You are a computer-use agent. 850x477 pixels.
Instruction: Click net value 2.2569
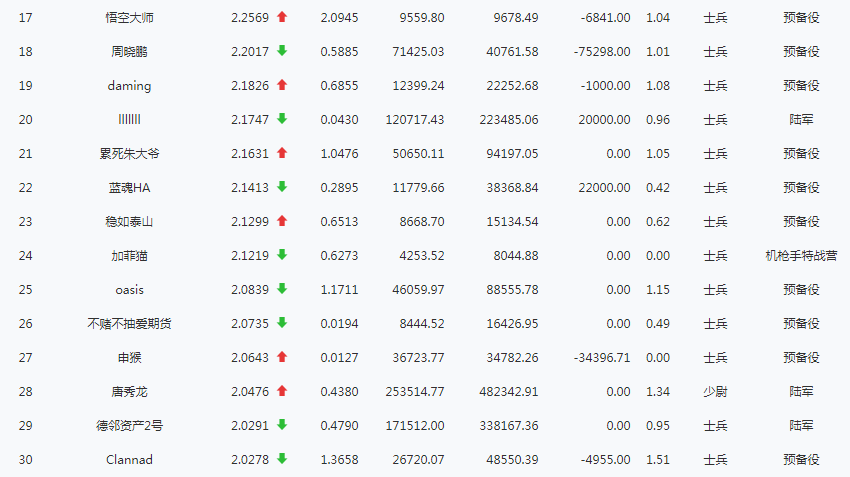click(x=250, y=18)
